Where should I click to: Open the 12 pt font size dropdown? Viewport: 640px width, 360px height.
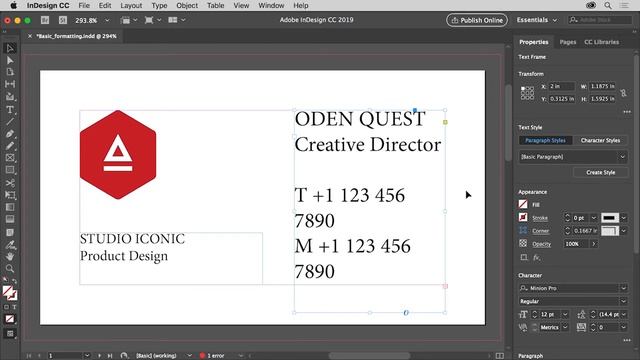coord(565,314)
